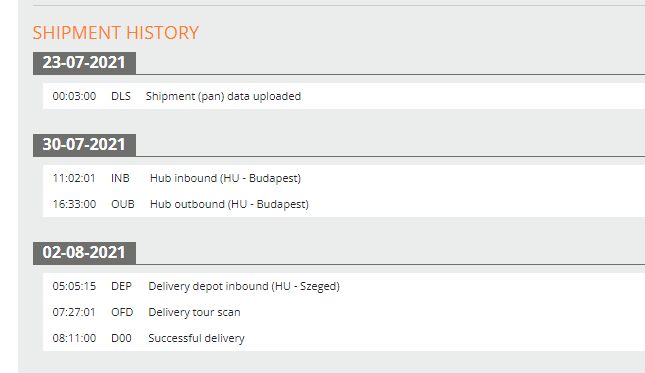Select Hub outbound (HU - Budapest) entry

click(229, 204)
